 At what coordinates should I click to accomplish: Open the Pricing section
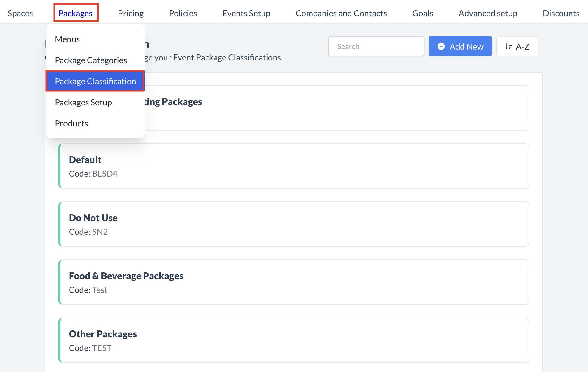coord(131,13)
